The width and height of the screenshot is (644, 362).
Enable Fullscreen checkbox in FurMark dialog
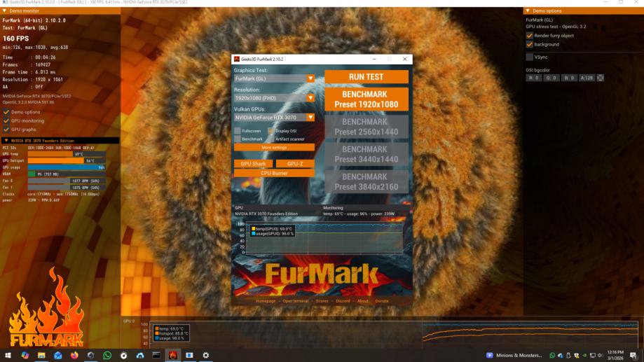point(238,131)
